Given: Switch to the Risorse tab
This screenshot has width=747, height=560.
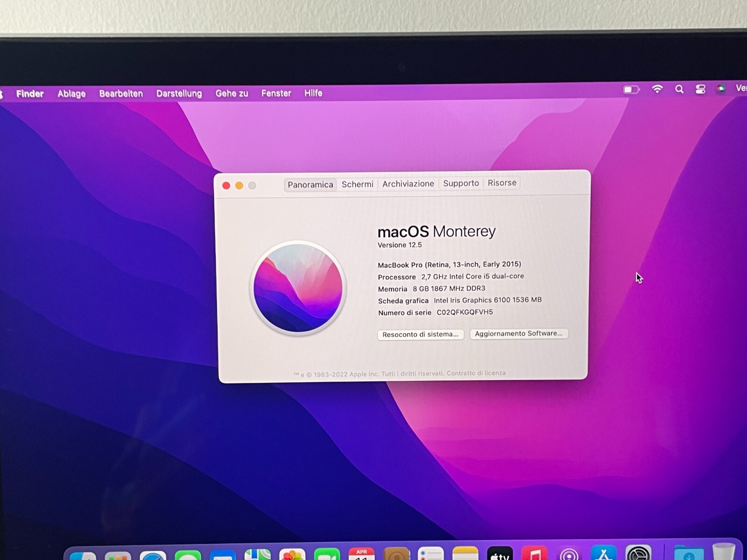Looking at the screenshot, I should (x=502, y=183).
